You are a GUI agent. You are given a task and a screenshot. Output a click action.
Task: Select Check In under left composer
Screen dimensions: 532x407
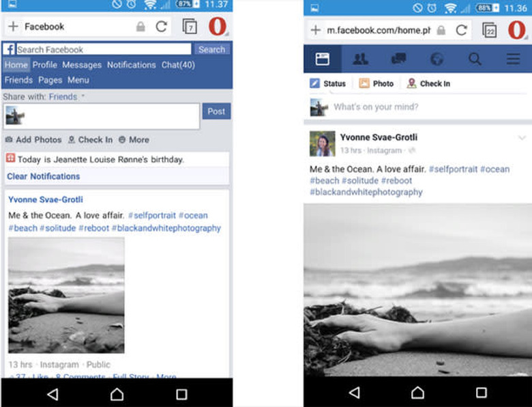point(90,139)
